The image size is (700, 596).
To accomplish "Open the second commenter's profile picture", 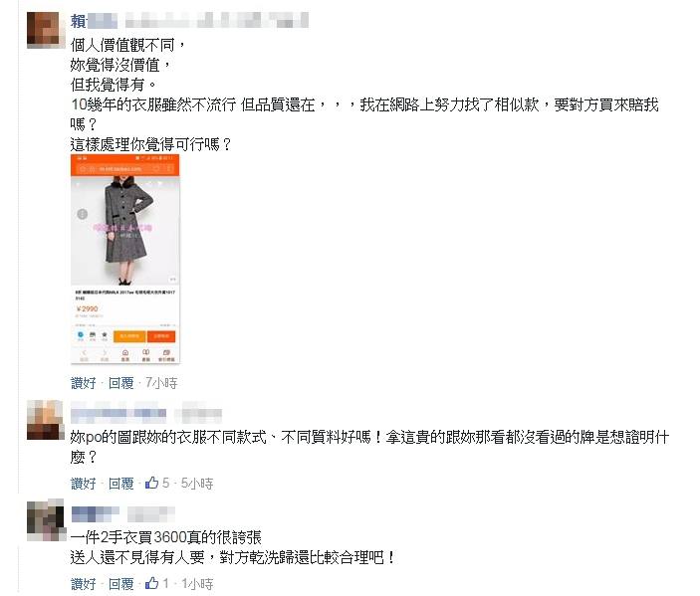I will (x=45, y=420).
